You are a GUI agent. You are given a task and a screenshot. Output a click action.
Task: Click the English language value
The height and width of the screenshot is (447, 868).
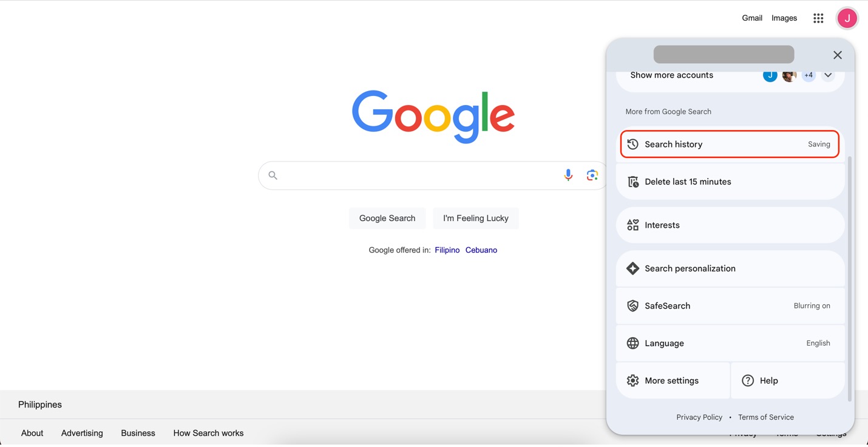[818, 343]
